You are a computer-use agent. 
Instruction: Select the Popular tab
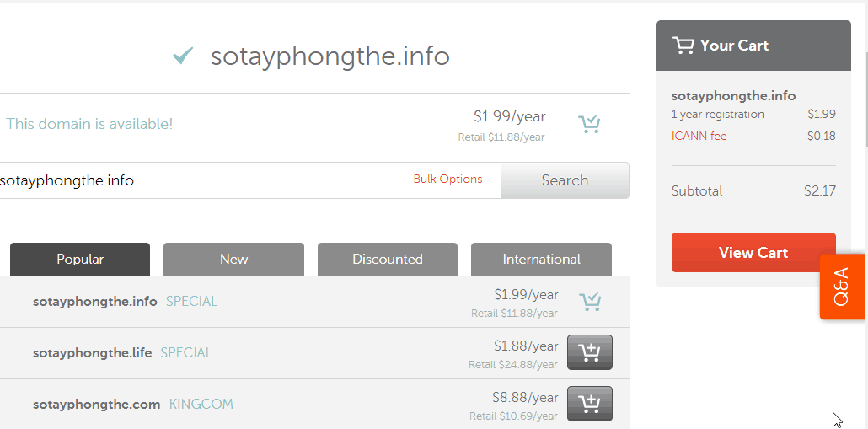pos(80,259)
